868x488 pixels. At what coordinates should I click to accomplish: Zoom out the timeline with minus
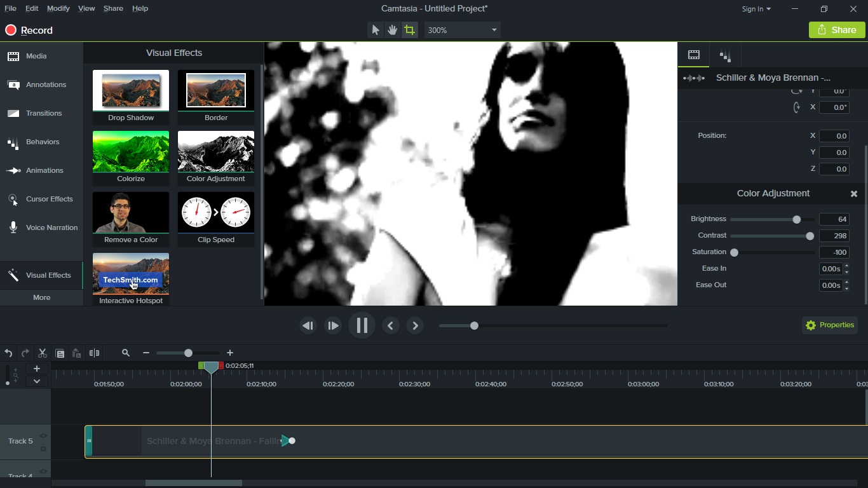pyautogui.click(x=146, y=353)
